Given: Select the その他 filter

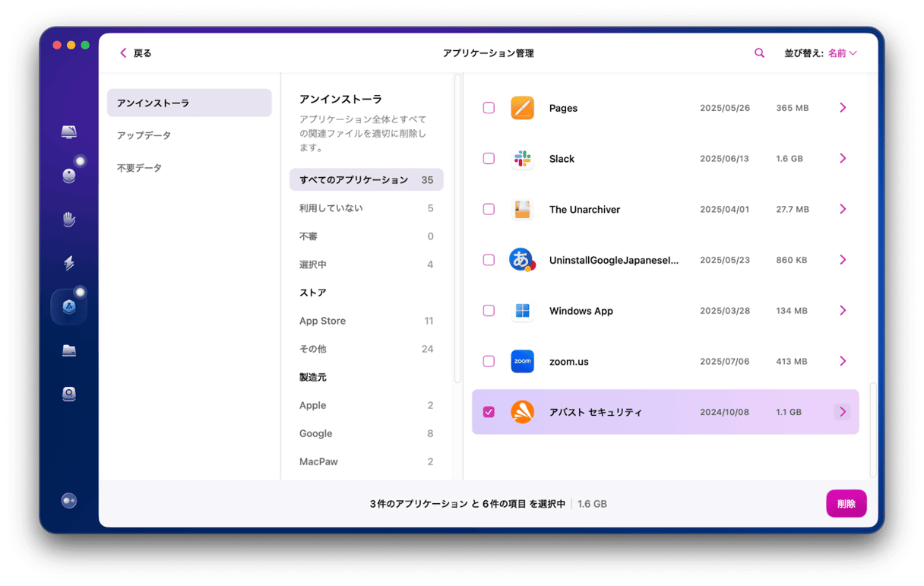Looking at the screenshot, I should (366, 349).
